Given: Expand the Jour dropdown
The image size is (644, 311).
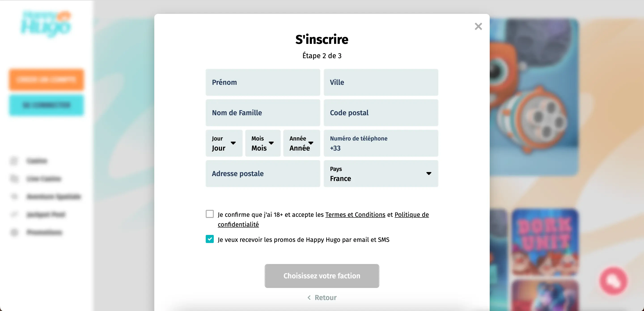Looking at the screenshot, I should pos(224,143).
